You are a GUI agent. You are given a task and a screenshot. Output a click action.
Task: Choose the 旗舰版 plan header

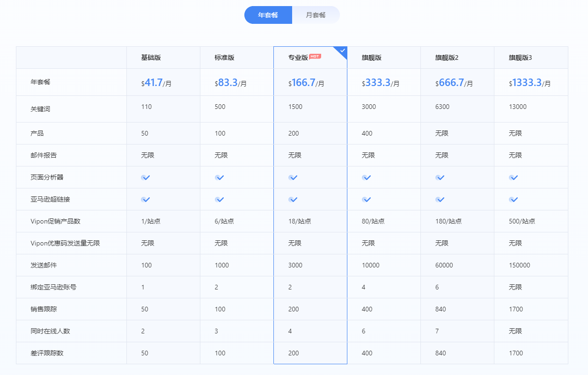(x=371, y=58)
